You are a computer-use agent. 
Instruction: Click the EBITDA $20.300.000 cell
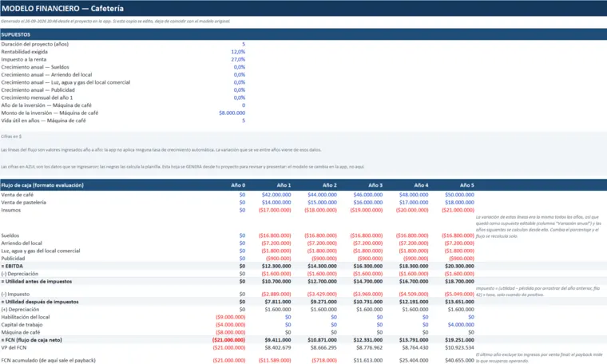point(459,266)
